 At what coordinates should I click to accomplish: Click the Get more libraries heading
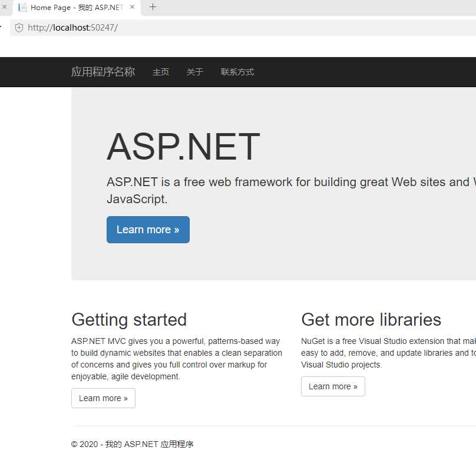(371, 319)
